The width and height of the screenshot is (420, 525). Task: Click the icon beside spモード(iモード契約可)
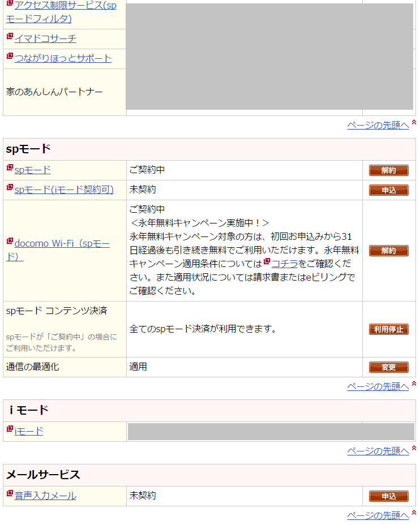point(10,187)
